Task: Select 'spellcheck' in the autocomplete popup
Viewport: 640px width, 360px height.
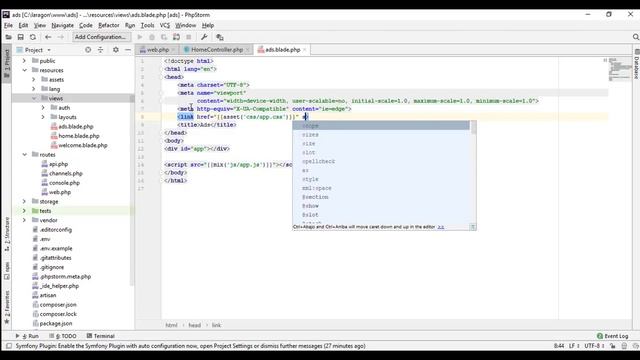Action: [381, 162]
